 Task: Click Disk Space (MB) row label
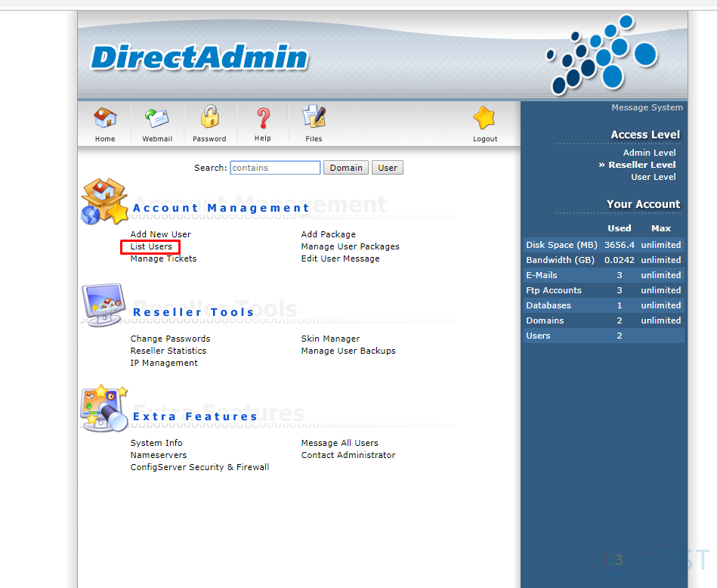click(561, 245)
